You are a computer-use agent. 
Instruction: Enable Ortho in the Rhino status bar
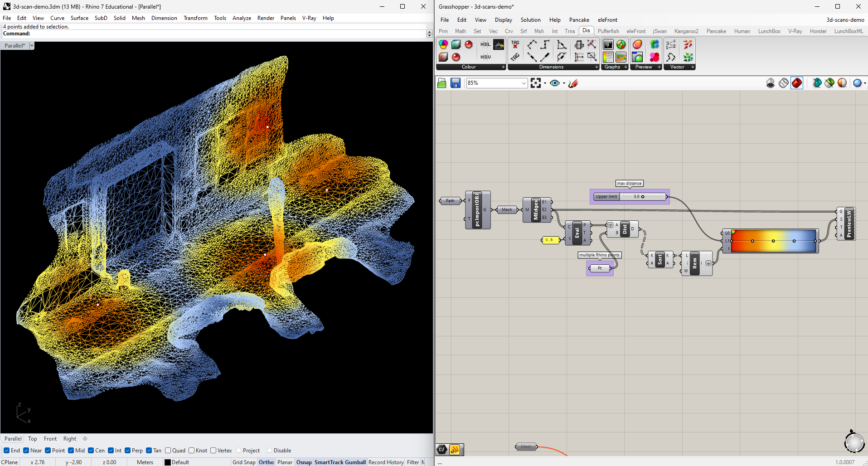point(266,462)
